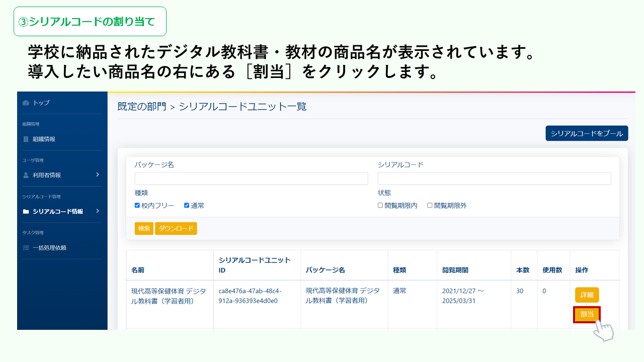Viewport: 644px width, 362px height.
Task: Click the user icon beside 利用者情報
Action: pyautogui.click(x=26, y=175)
